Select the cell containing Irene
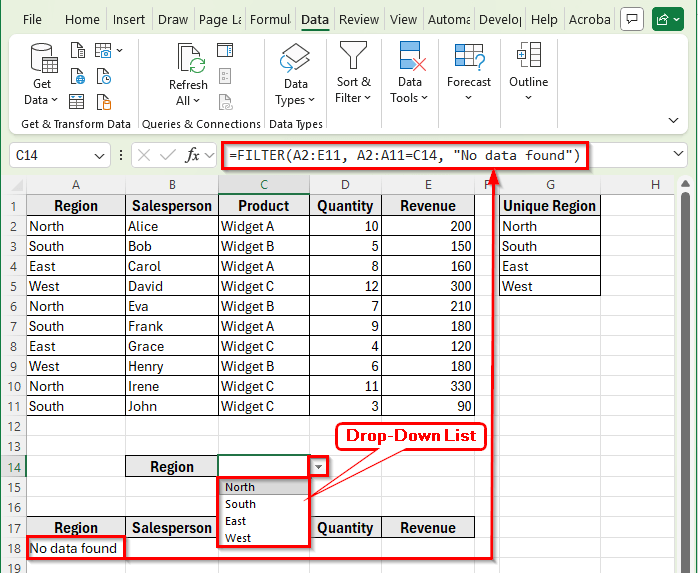The width and height of the screenshot is (698, 573). 172,386
